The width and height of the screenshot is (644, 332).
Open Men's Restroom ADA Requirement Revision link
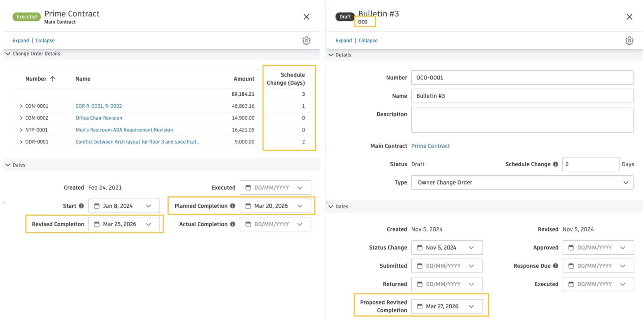(124, 130)
